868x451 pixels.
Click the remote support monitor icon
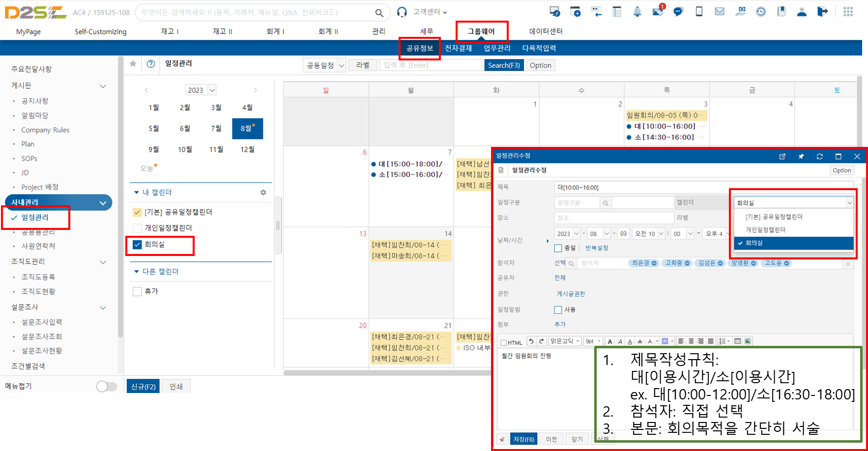click(x=555, y=12)
